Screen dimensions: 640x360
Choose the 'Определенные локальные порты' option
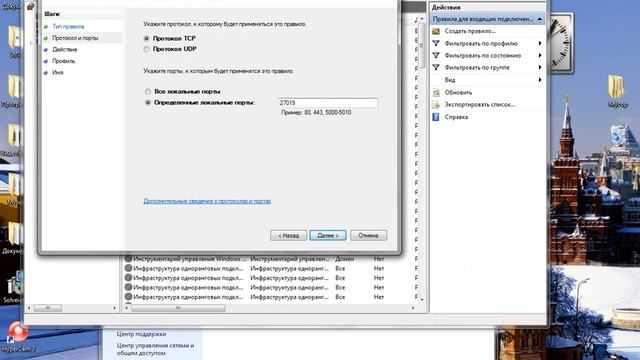click(148, 102)
